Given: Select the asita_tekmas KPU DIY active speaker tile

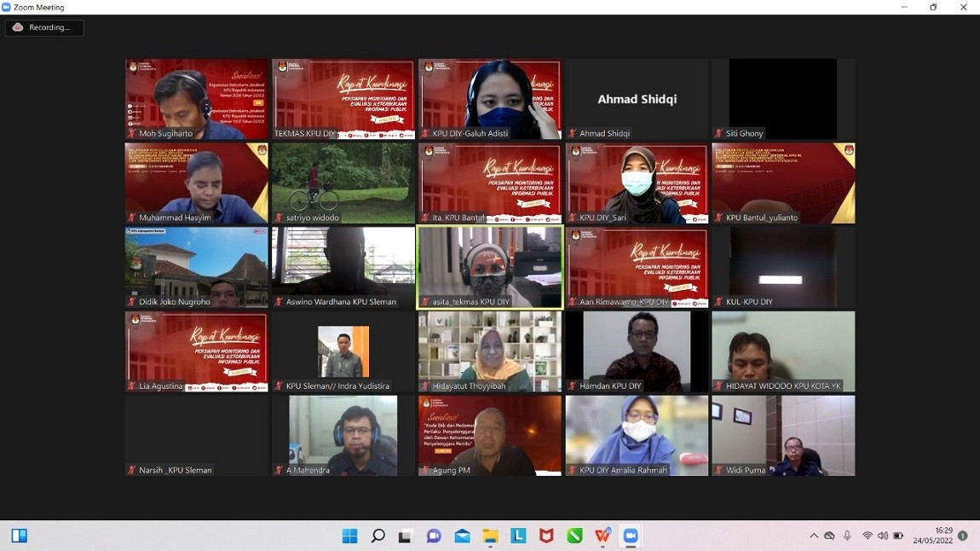Looking at the screenshot, I should pyautogui.click(x=490, y=266).
